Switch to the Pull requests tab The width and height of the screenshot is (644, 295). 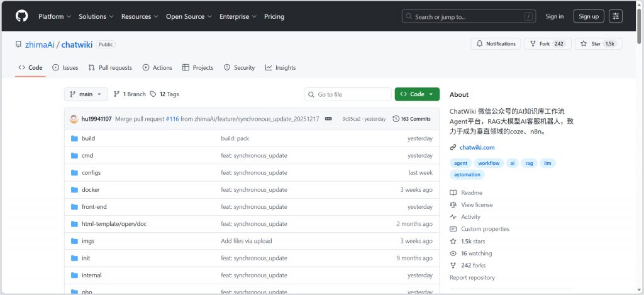click(110, 68)
